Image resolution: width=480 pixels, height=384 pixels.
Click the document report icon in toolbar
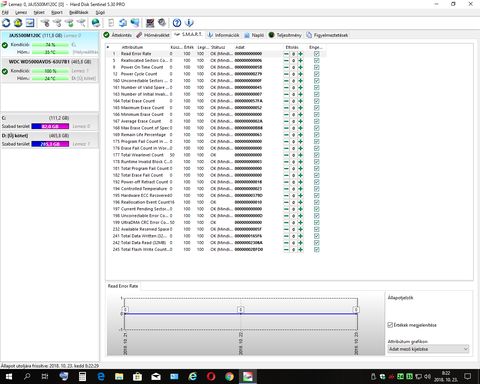point(111,23)
